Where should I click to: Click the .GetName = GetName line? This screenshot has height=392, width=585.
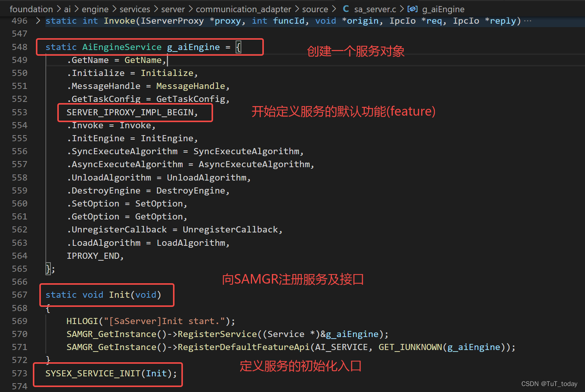point(117,60)
